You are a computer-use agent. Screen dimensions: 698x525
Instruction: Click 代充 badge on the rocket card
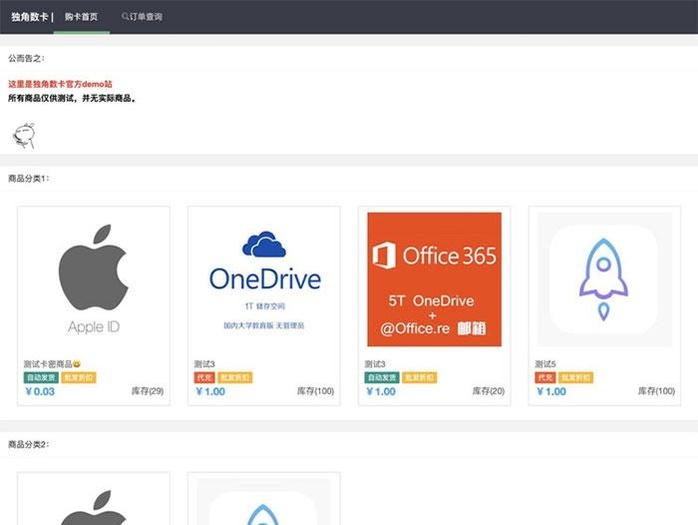(x=545, y=378)
